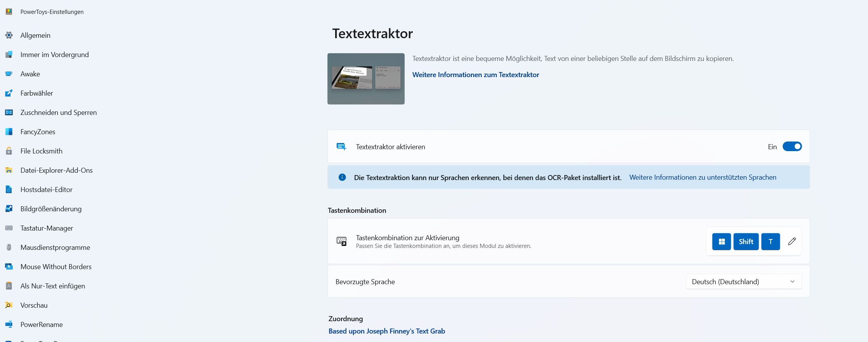Open Als Nur-Text einfügen page
The width and height of the screenshot is (868, 342).
(53, 286)
